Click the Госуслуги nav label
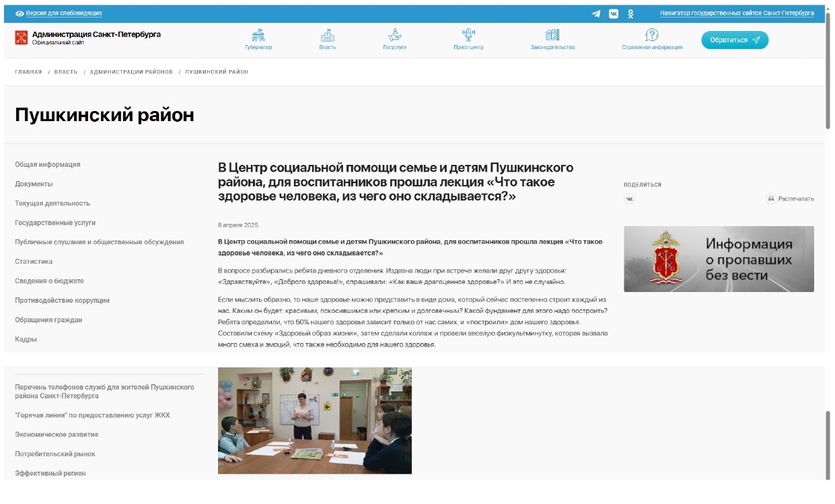 [395, 48]
